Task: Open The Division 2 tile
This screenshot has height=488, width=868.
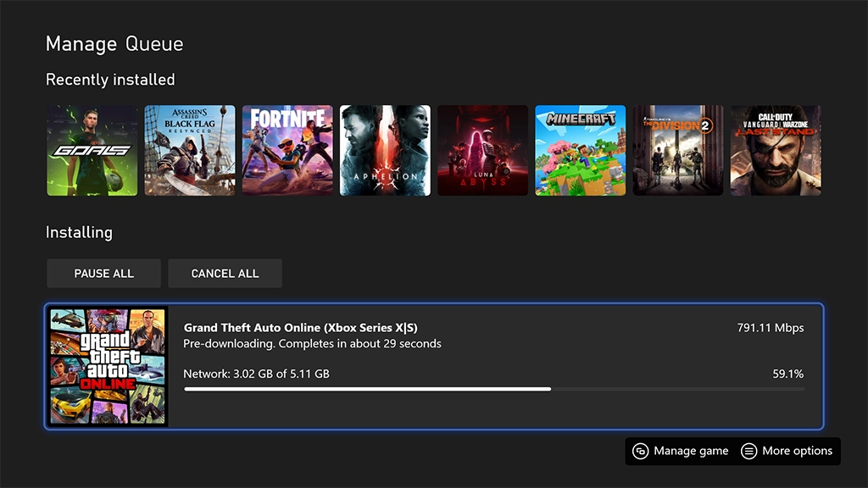Action: click(x=678, y=151)
